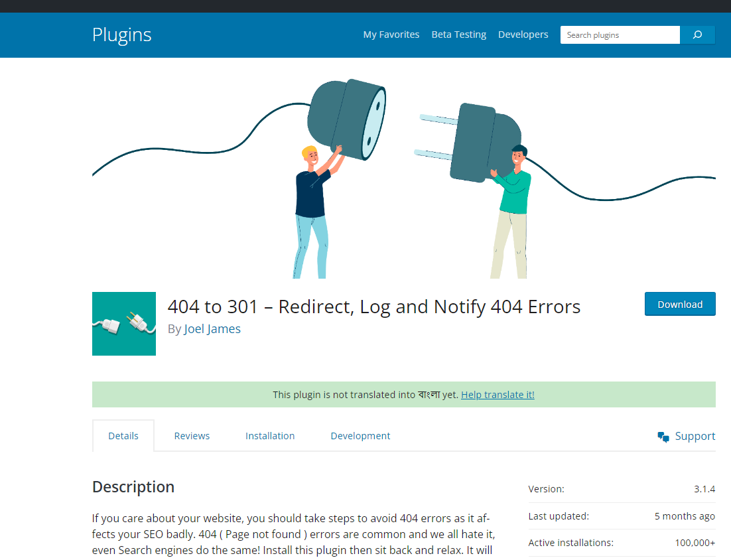Screen dimensions: 731x560
Task: Open the Development tab
Action: point(360,436)
